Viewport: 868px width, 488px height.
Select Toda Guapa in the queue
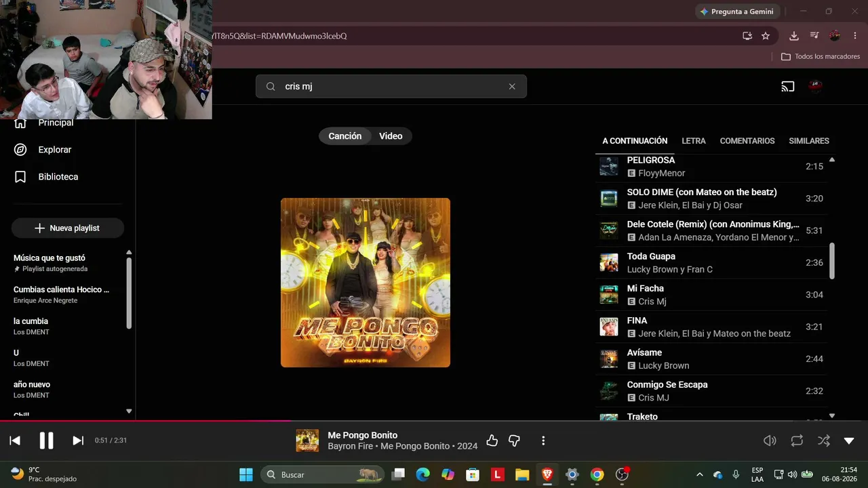click(711, 262)
